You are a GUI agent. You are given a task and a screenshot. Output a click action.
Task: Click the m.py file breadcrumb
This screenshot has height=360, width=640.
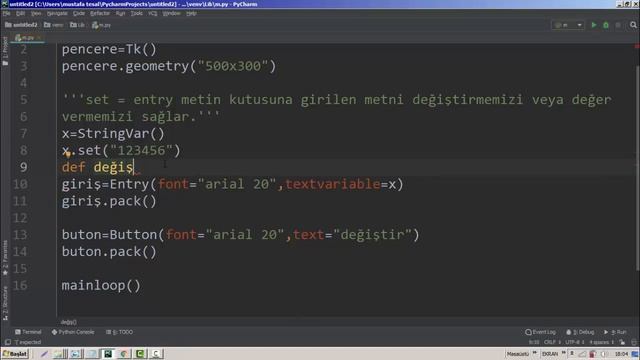101,25
